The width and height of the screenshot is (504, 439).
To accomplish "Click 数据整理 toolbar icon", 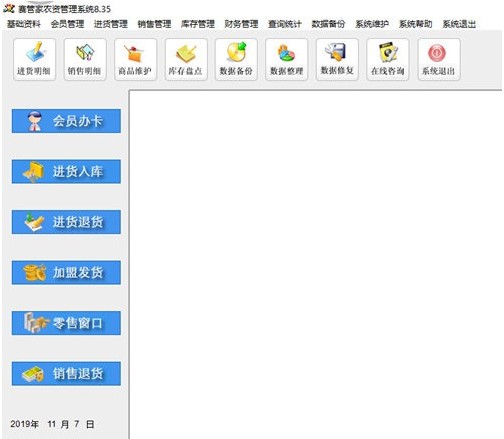I will pos(287,59).
